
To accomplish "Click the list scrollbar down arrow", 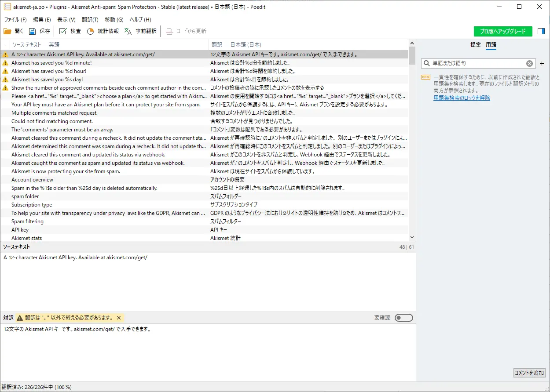I will (412, 237).
